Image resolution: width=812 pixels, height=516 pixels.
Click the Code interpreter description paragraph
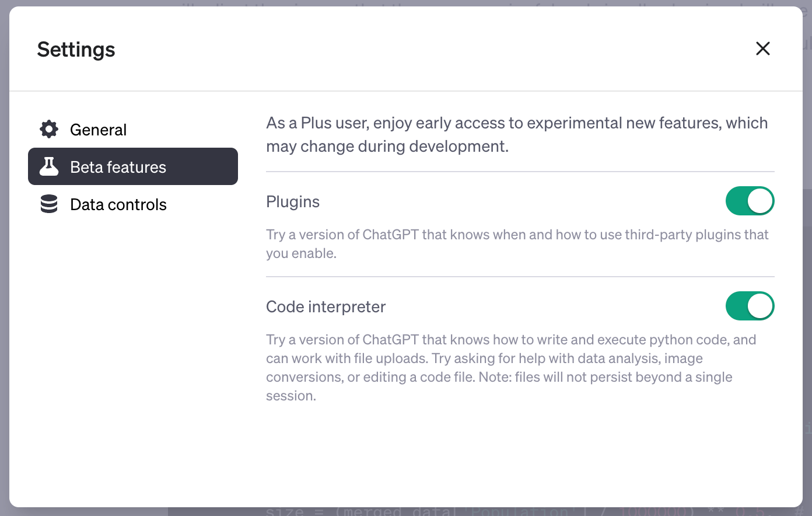click(511, 368)
